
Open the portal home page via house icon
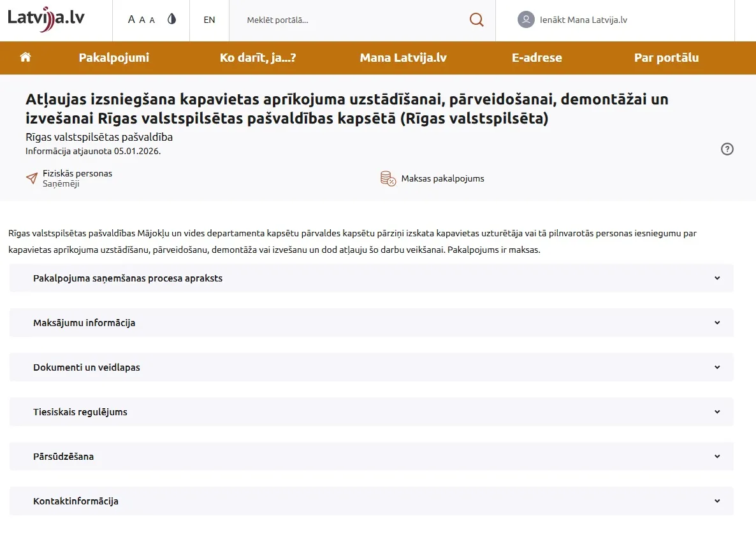pyautogui.click(x=25, y=57)
